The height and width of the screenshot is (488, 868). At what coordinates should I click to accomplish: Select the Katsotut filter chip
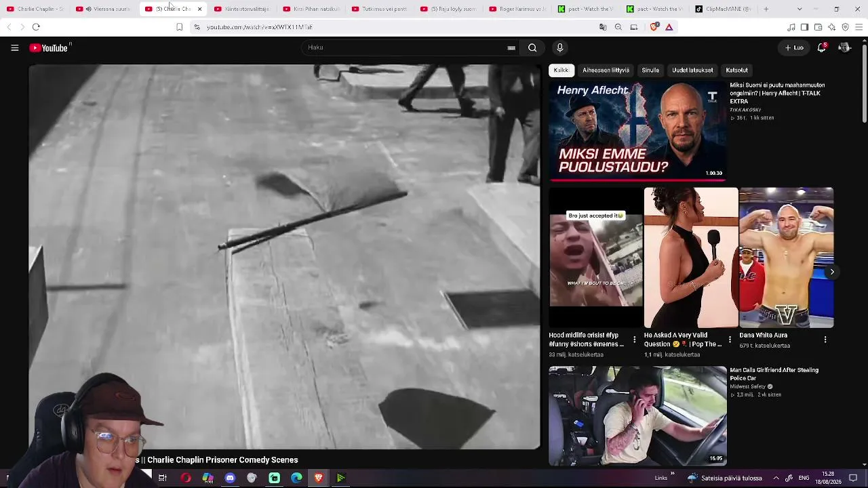[x=736, y=70]
